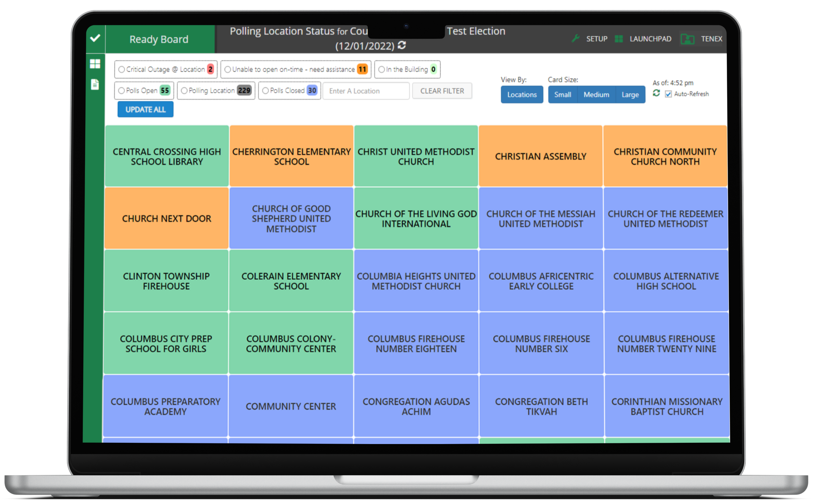Switch card size to Medium

(596, 95)
